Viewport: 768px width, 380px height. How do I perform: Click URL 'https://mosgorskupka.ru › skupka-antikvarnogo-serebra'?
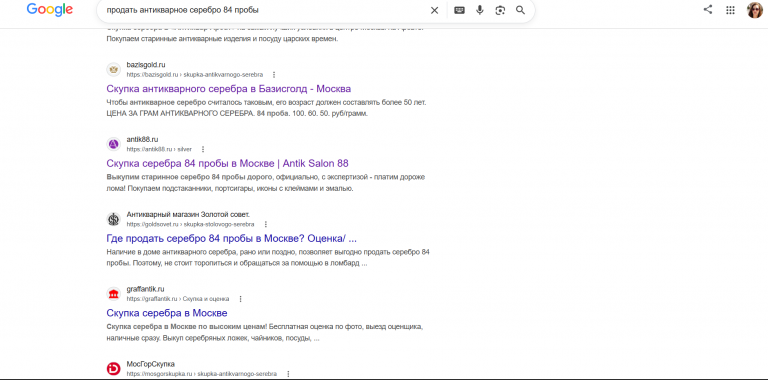click(202, 374)
